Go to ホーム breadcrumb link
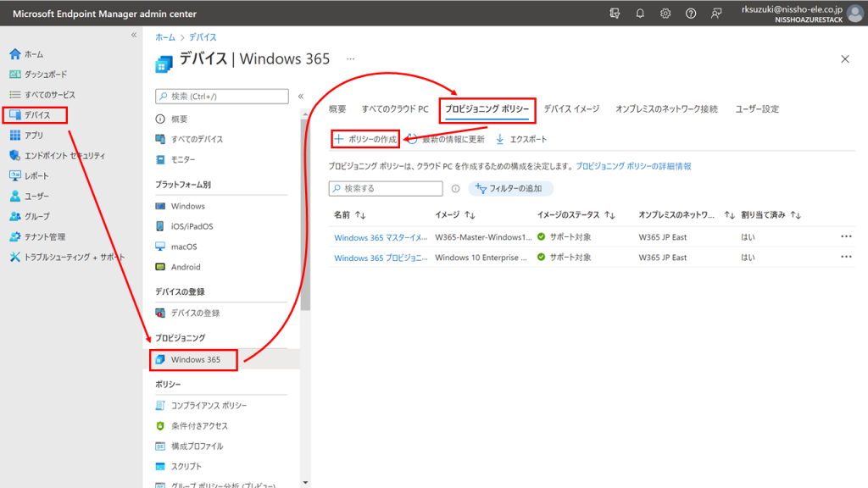 tap(165, 37)
